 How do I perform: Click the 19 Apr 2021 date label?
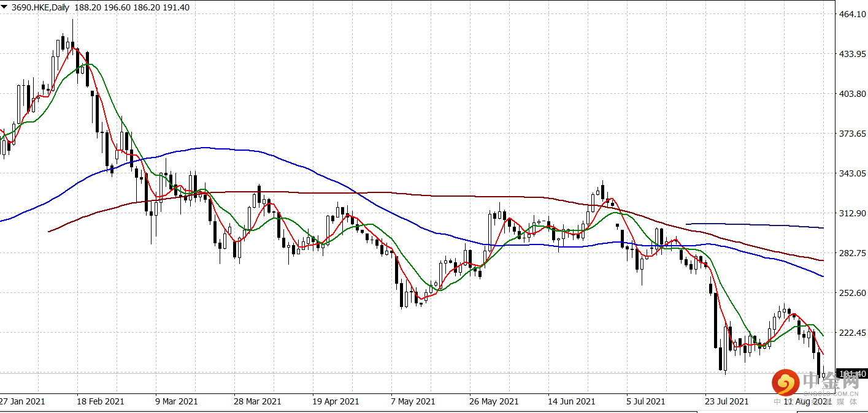point(336,401)
